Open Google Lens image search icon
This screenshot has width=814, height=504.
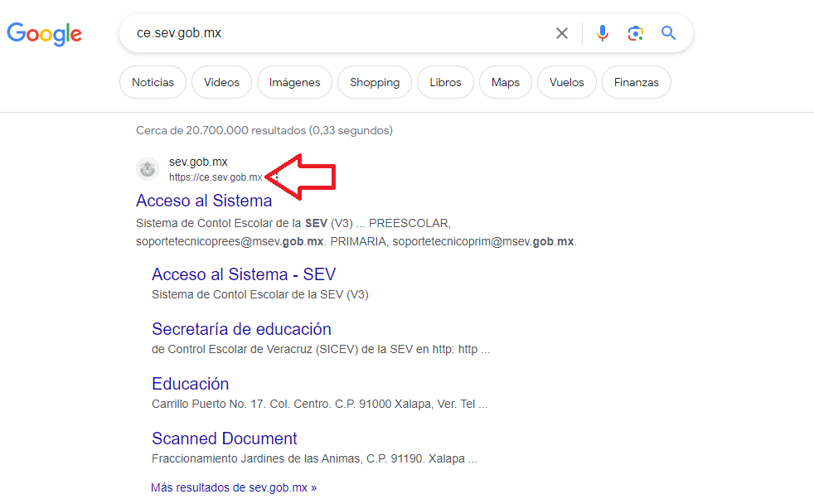pos(636,33)
